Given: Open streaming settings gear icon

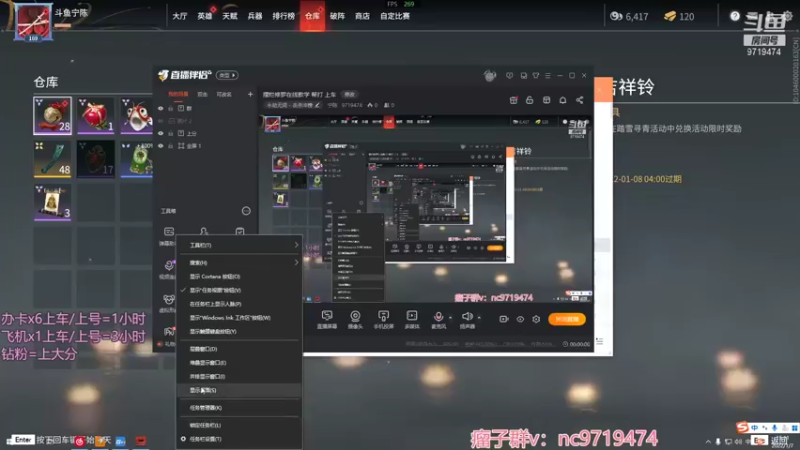Looking at the screenshot, I should click(x=536, y=319).
